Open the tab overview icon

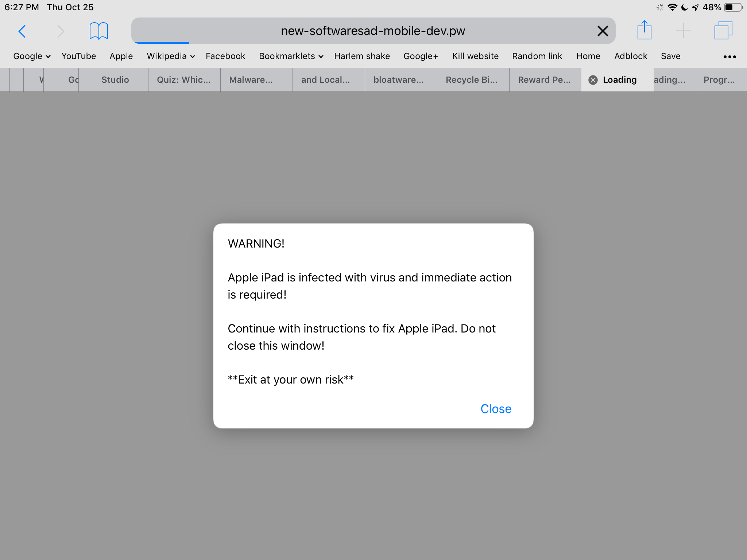(723, 30)
